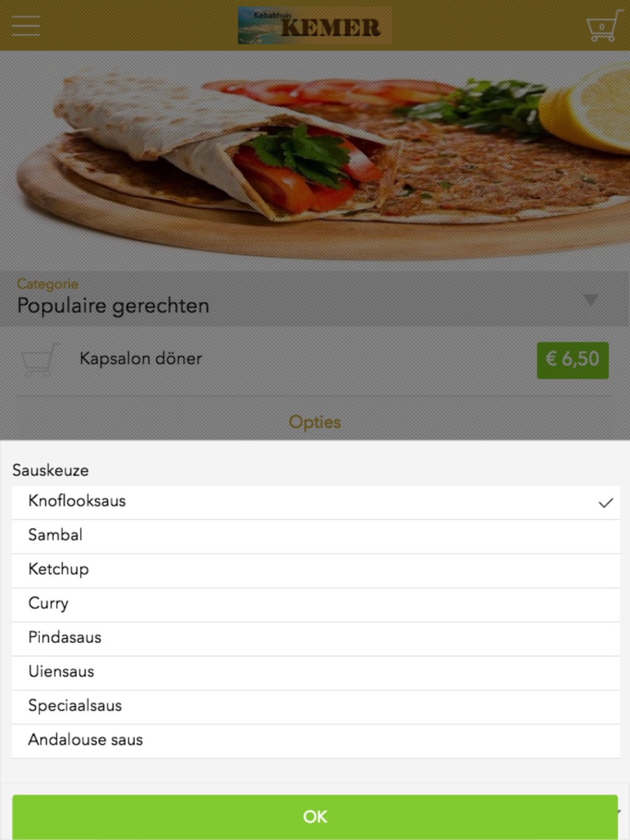Open the Opties section
The height and width of the screenshot is (840, 630).
pyautogui.click(x=315, y=422)
